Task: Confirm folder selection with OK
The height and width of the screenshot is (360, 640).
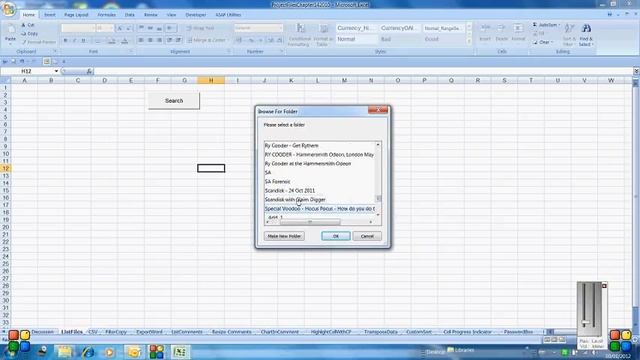Action: click(x=336, y=236)
